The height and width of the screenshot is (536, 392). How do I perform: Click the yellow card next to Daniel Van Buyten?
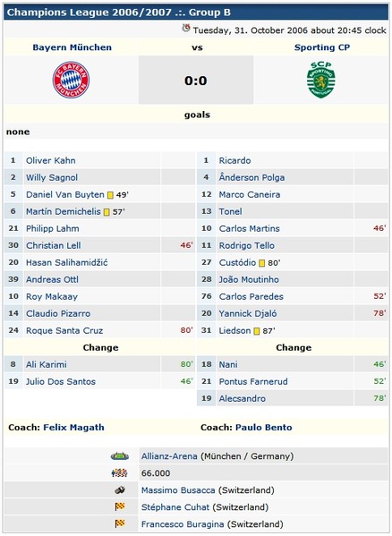coord(110,195)
